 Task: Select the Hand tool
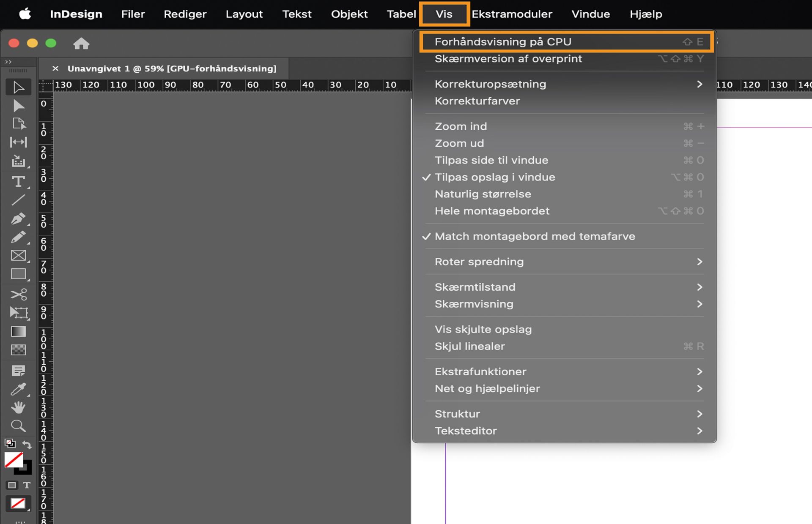coord(18,407)
